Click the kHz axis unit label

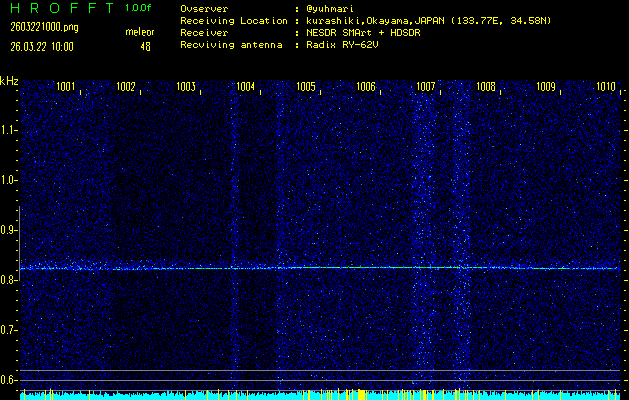click(x=9, y=80)
